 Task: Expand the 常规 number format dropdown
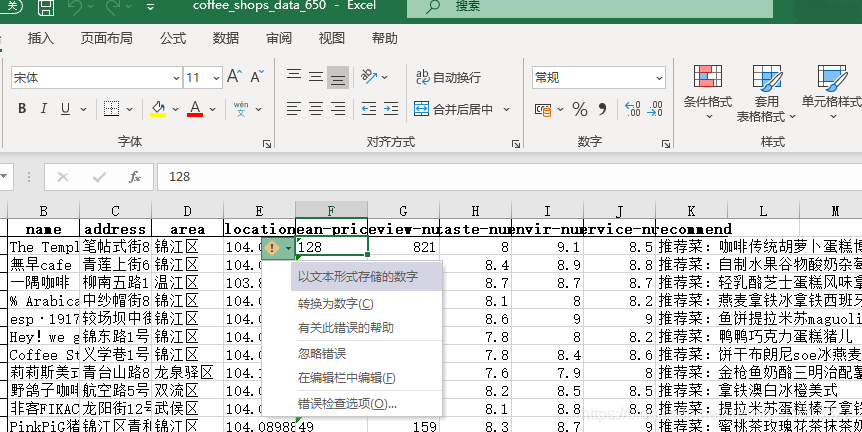pos(659,78)
